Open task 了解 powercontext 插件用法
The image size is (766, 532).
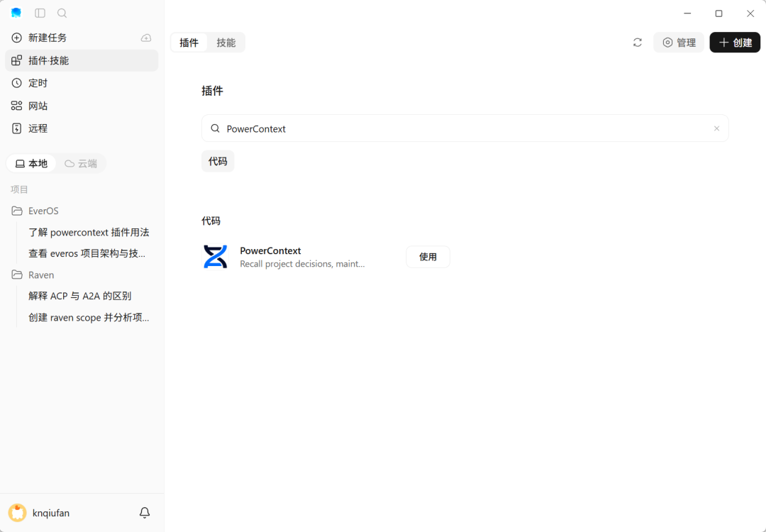tap(89, 232)
